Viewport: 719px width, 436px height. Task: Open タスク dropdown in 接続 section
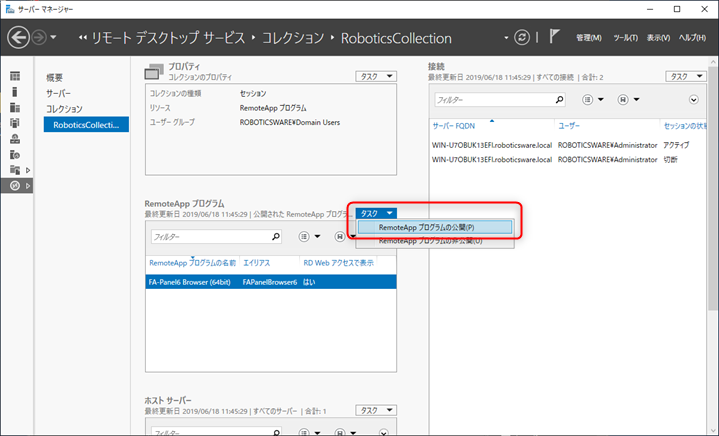(x=686, y=76)
